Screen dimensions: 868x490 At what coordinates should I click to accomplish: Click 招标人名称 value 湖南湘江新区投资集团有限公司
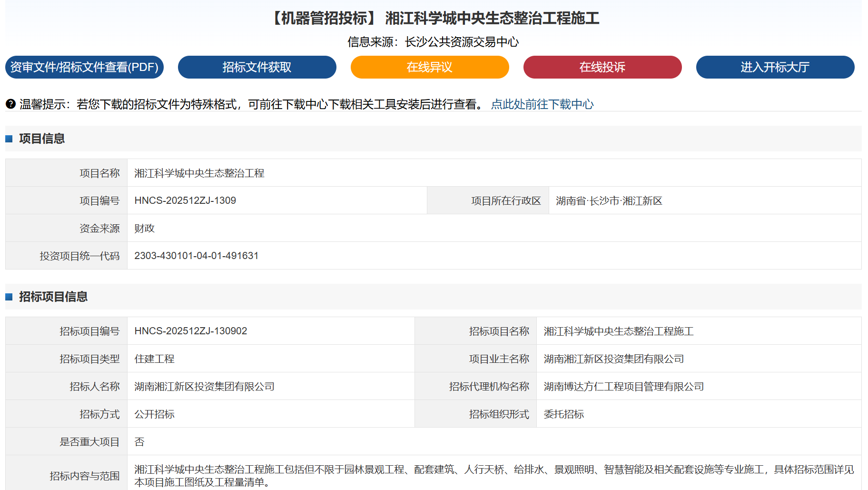[x=205, y=386]
